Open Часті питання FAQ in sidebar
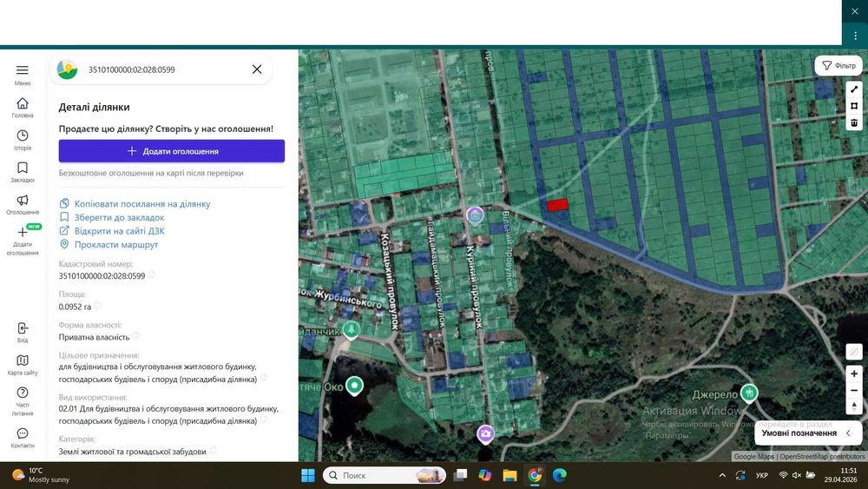This screenshot has width=868, height=489. 23,401
